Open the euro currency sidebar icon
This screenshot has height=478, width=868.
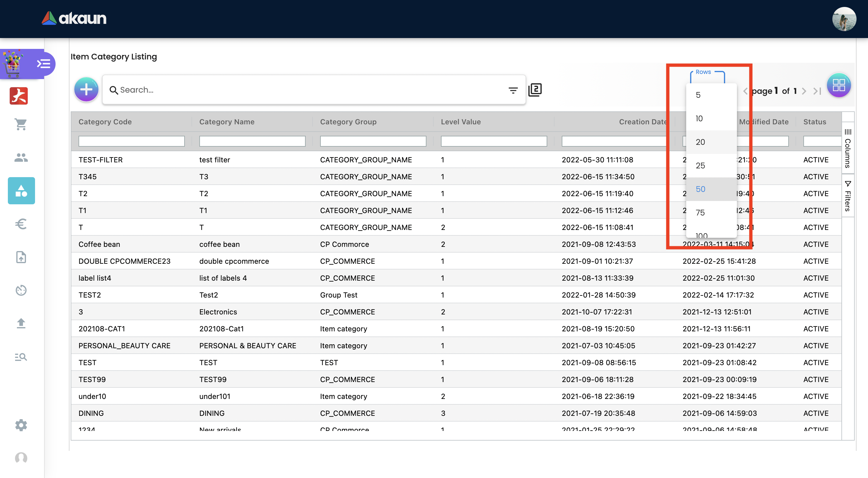[x=21, y=224]
